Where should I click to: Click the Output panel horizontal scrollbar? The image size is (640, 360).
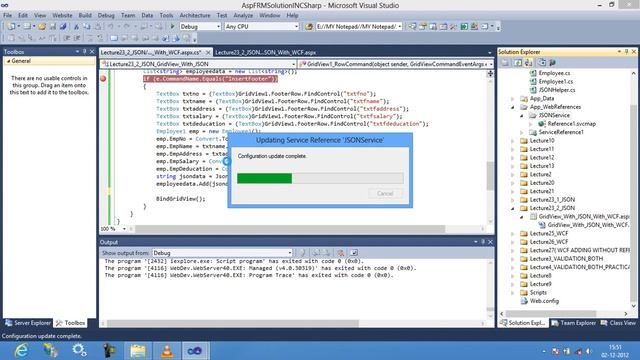coord(233,323)
